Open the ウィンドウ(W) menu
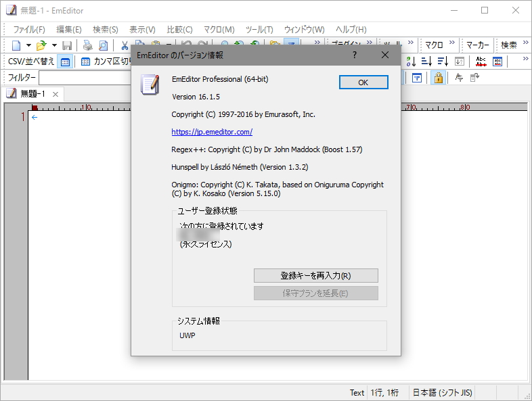 (x=305, y=30)
